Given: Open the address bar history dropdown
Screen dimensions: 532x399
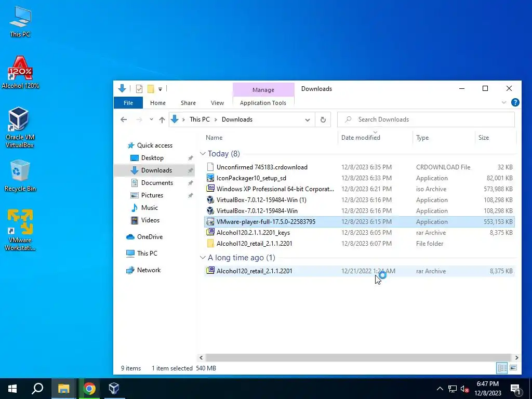Looking at the screenshot, I should (x=308, y=120).
